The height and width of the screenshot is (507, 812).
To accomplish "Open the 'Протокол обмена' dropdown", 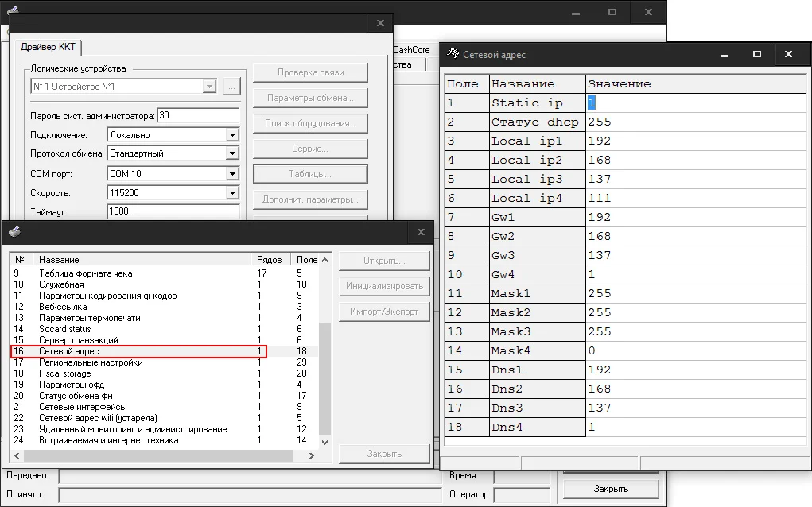I will [x=232, y=153].
